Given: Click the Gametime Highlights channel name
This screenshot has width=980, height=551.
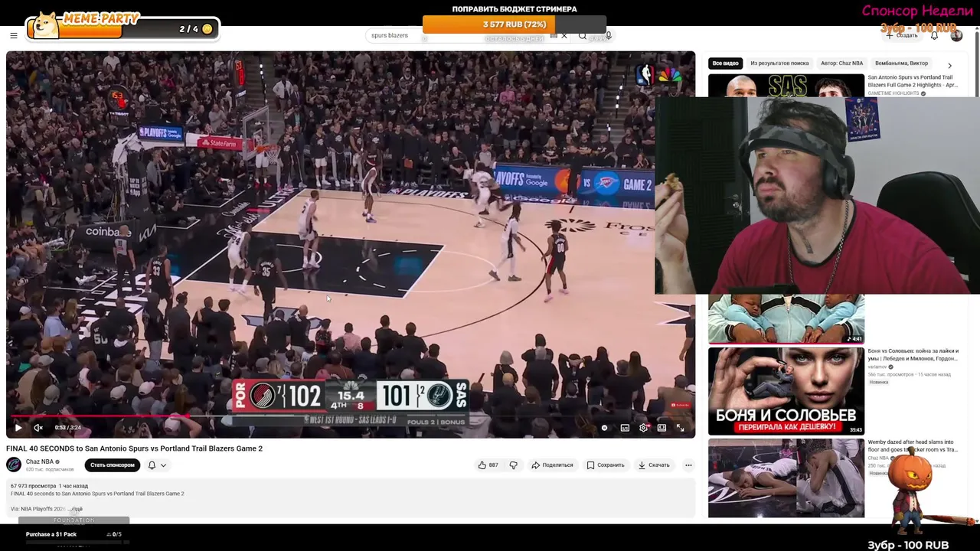Looking at the screenshot, I should 893,93.
